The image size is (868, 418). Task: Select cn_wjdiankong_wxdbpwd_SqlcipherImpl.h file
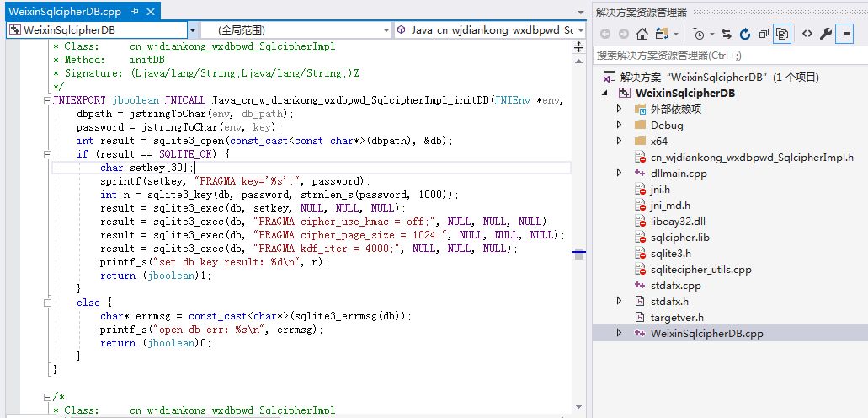click(x=752, y=158)
